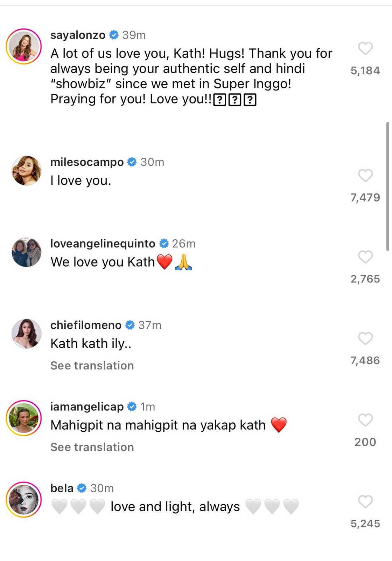View loveangelinequinto's avatar
Image resolution: width=392 pixels, height=561 pixels.
coord(26,252)
